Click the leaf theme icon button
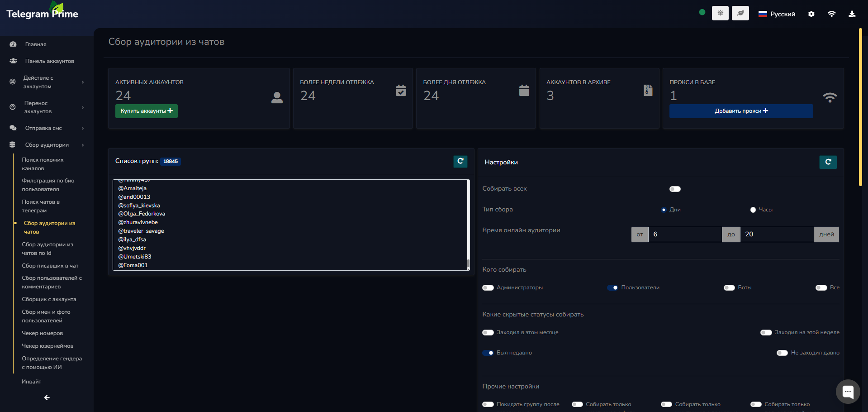868x412 pixels. point(740,13)
